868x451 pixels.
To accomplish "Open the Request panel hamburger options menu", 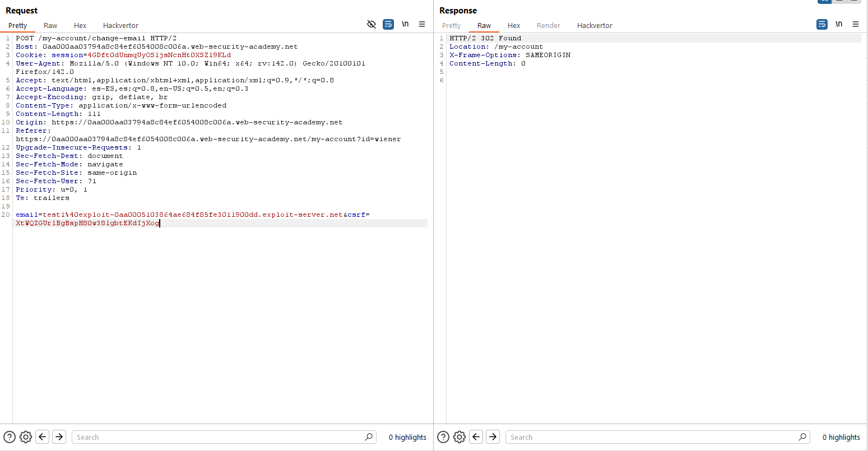I will 422,24.
